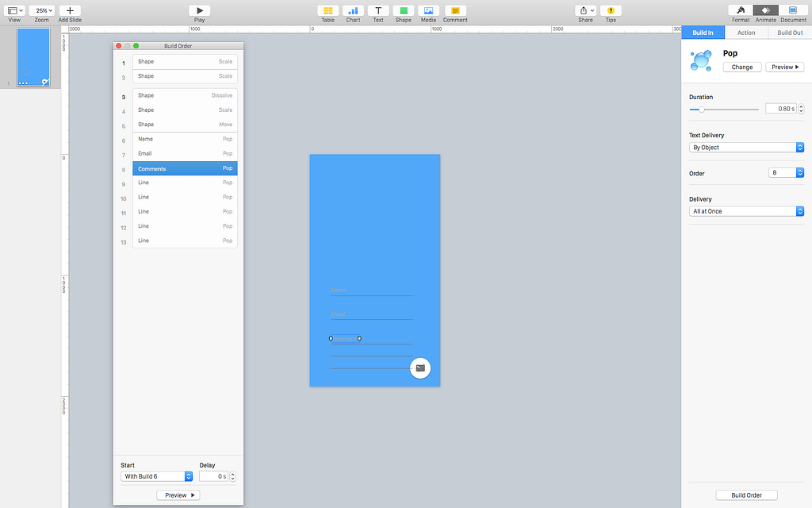Add a Comment
Screen dimensions: 812x508
tap(455, 10)
